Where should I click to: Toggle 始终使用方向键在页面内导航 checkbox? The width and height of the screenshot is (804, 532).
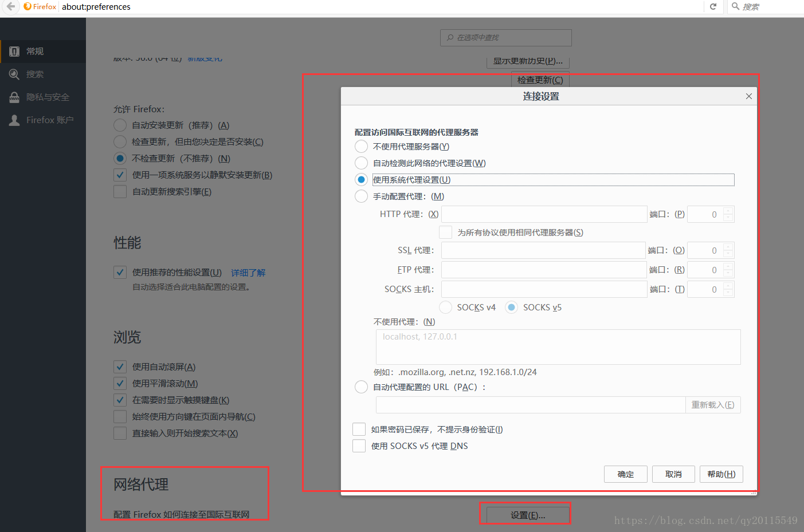[x=120, y=417]
